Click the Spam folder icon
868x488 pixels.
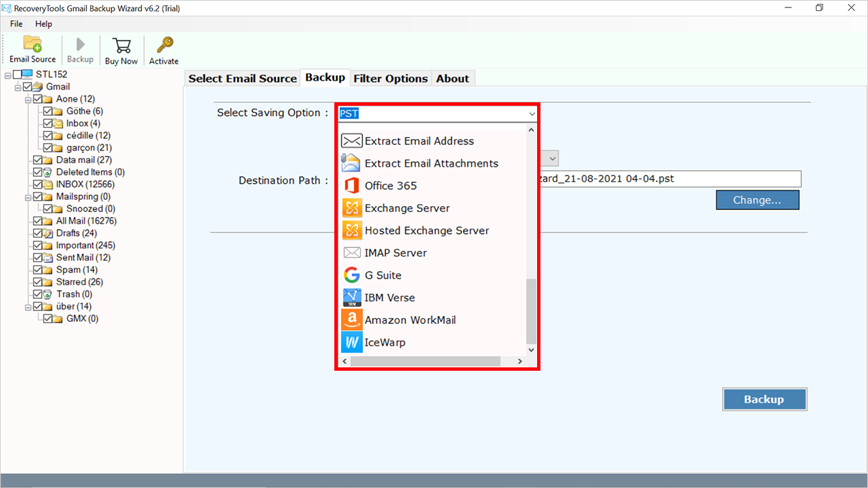49,270
